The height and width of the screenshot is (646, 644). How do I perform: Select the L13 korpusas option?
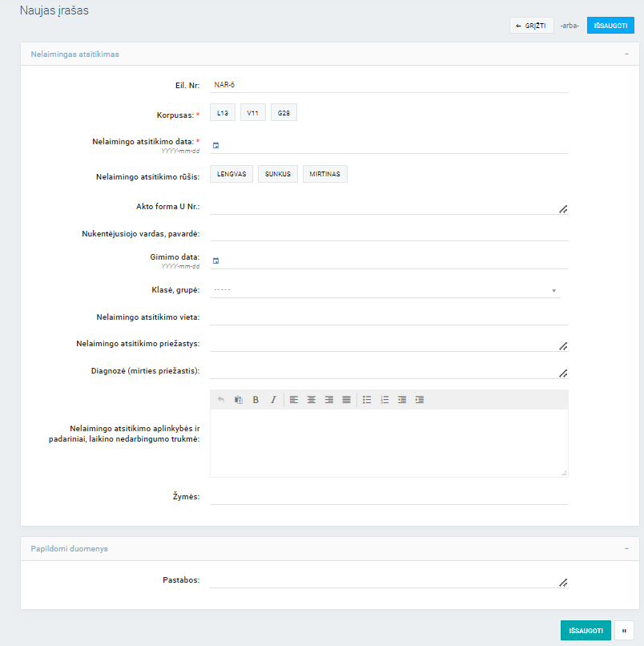pos(223,114)
